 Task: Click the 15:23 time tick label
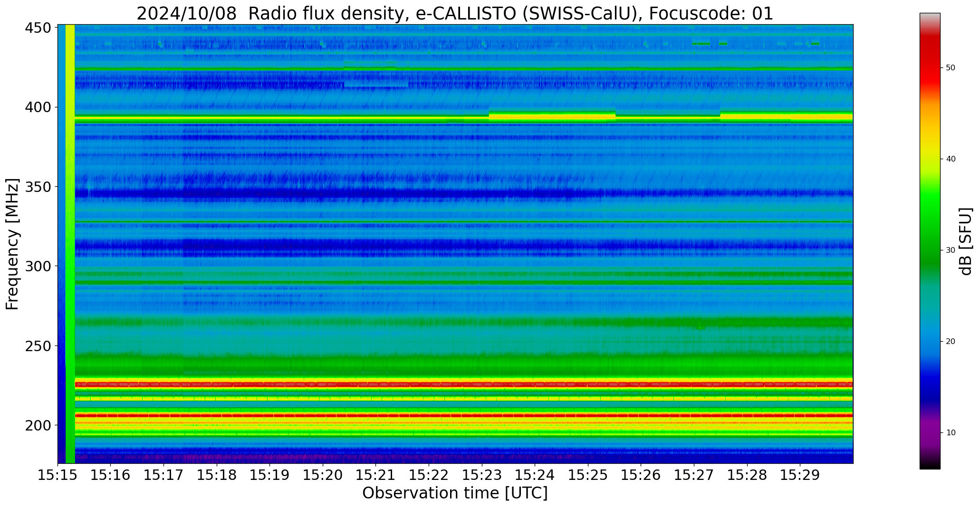482,475
